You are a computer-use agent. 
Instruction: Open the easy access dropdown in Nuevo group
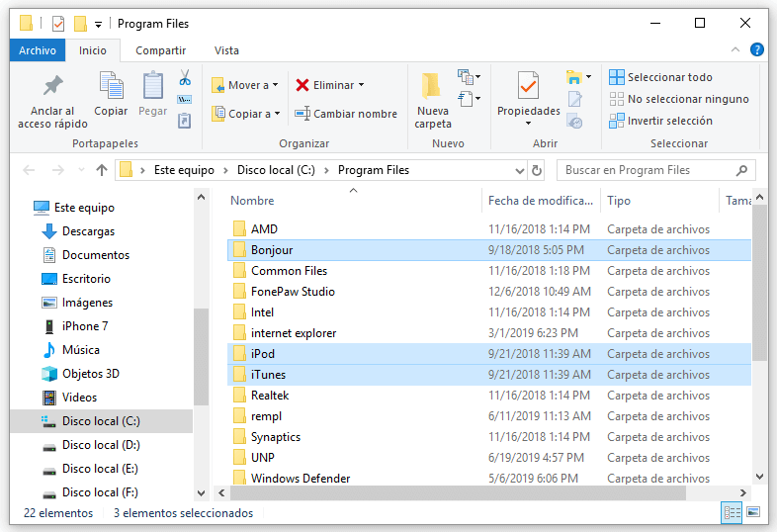469,99
